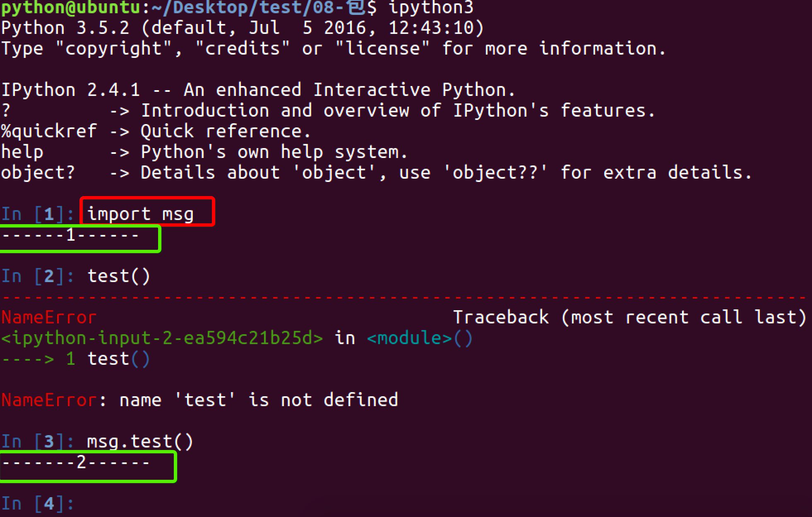Viewport: 812px width, 517px height.
Task: Click the '-------2------' output line
Action: (76, 462)
